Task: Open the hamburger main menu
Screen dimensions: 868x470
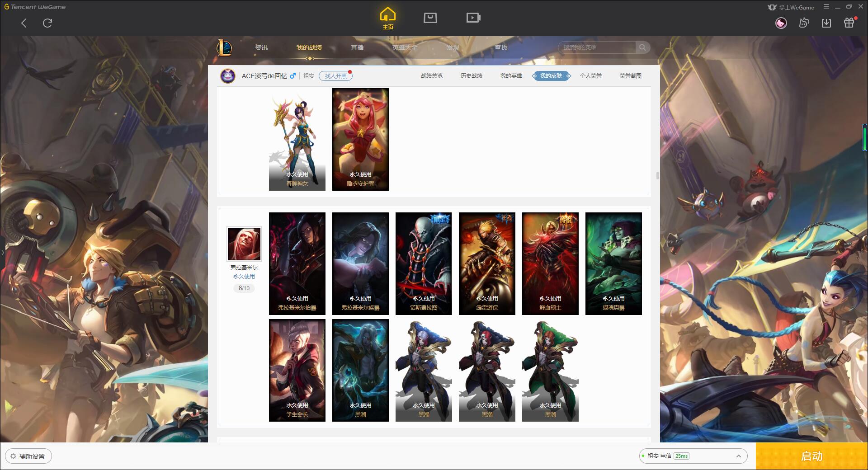Action: tap(826, 7)
